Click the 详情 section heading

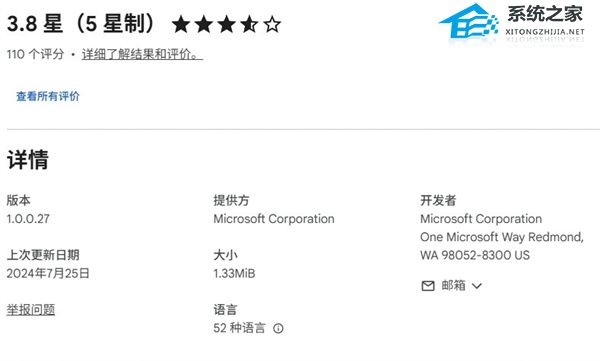click(x=28, y=159)
